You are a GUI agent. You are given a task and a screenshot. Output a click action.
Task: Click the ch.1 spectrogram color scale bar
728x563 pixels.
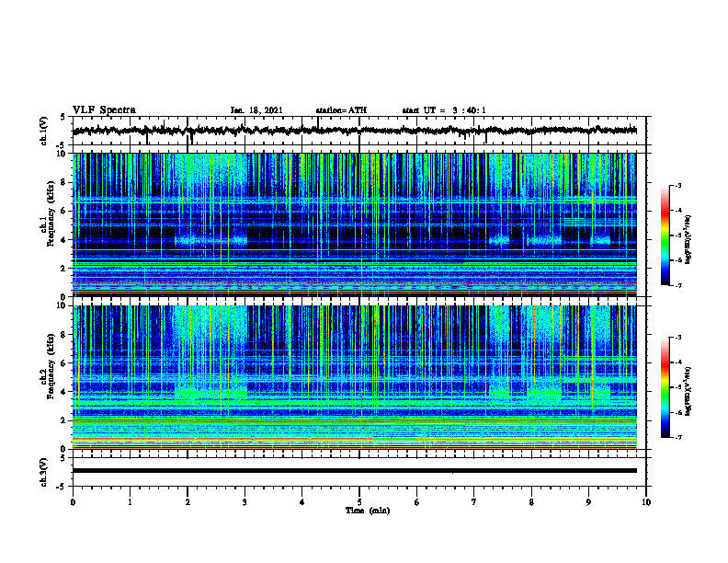click(665, 236)
